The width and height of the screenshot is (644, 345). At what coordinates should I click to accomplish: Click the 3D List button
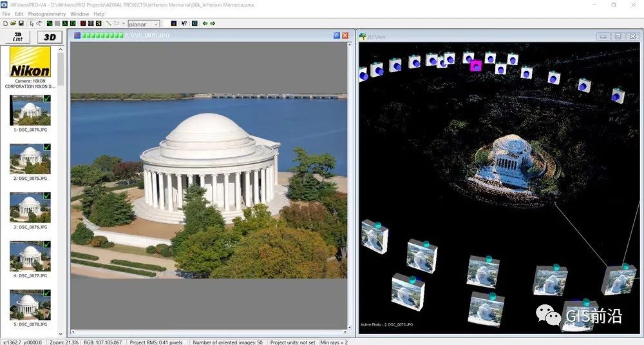(18, 37)
